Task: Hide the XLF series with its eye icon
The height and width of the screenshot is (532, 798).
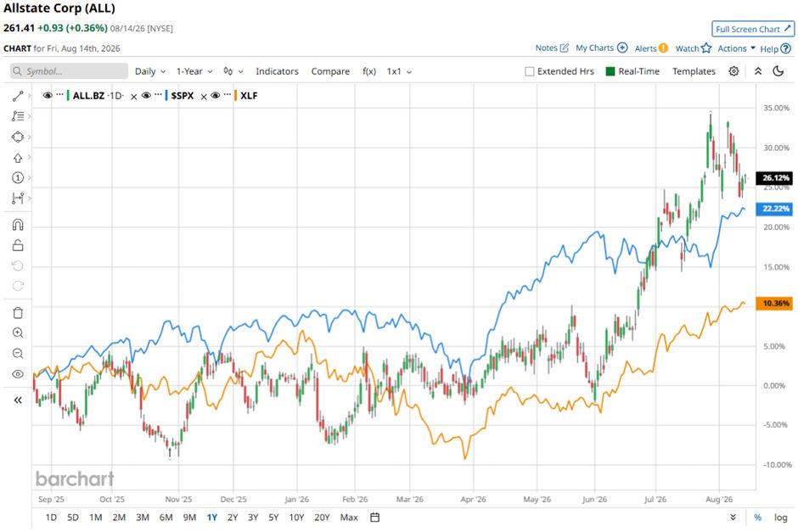Action: [x=216, y=95]
